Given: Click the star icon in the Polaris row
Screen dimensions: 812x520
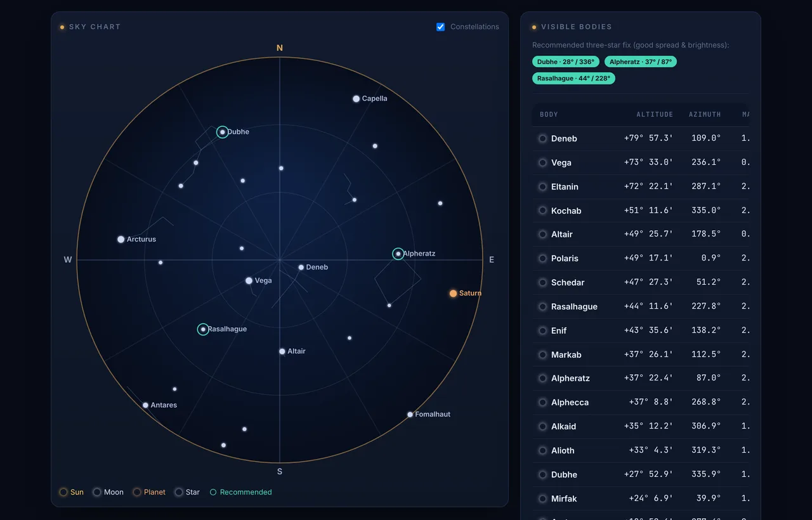Looking at the screenshot, I should (x=542, y=259).
